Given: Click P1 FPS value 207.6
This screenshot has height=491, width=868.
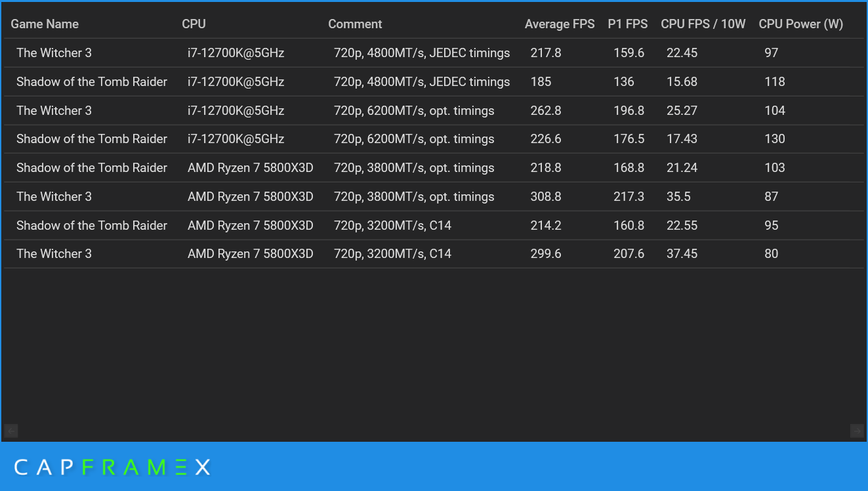Looking at the screenshot, I should pyautogui.click(x=629, y=254).
